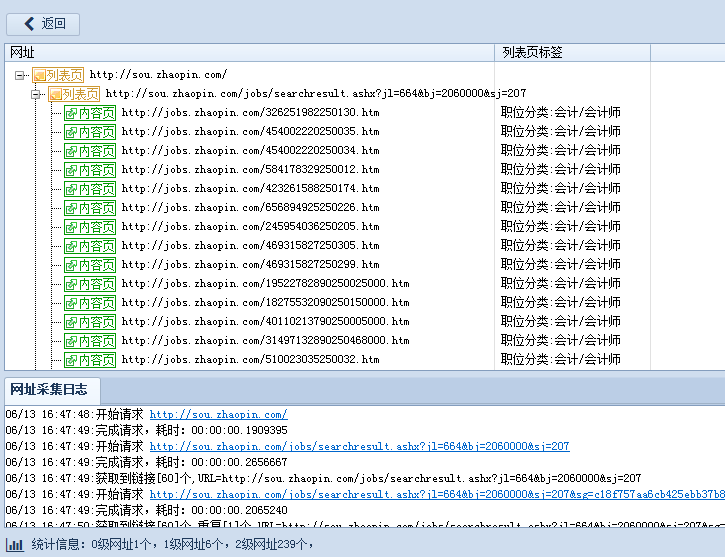Select URL jobs.zhaopin.com/454002220250034.htm
725x557 pixels.
tap(250, 150)
